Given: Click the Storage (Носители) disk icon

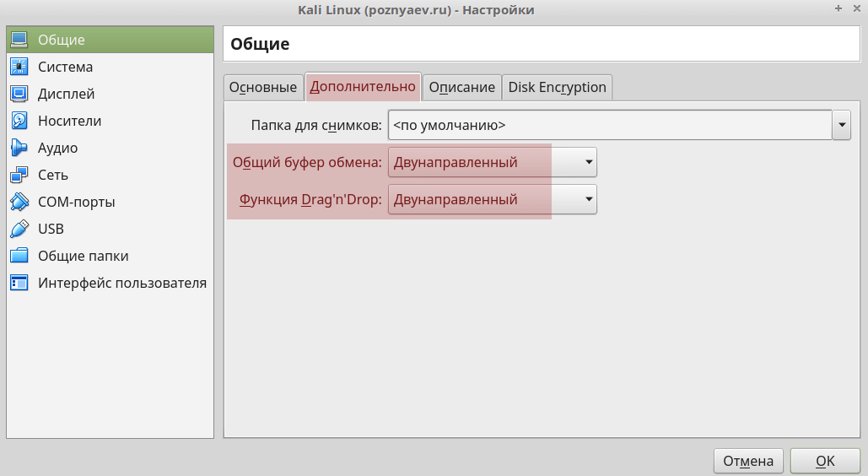Looking at the screenshot, I should point(19,121).
